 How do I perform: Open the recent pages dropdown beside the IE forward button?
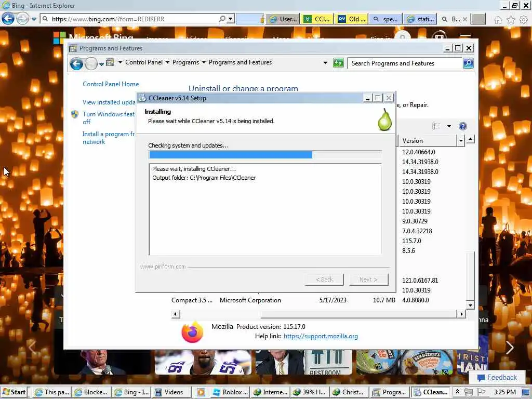(34, 19)
